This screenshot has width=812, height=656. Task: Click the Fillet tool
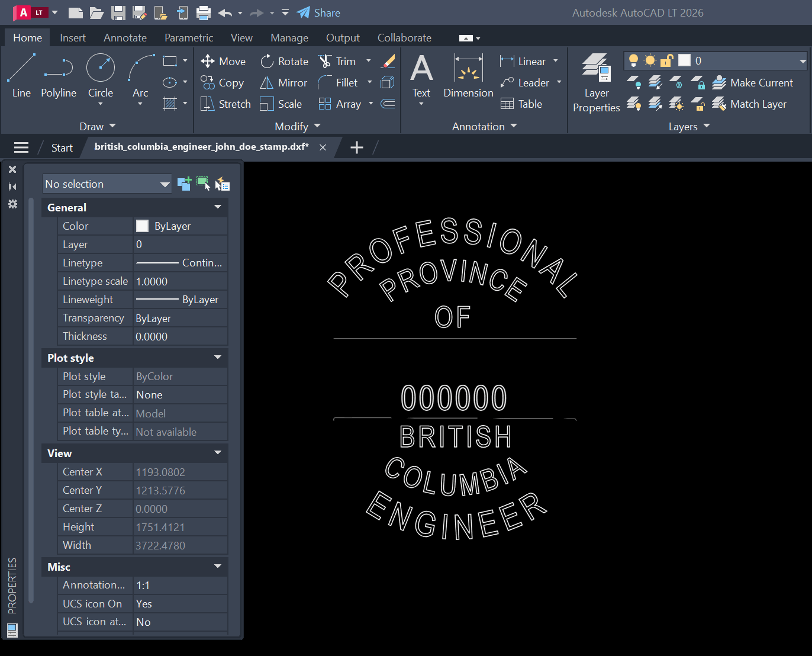coord(338,82)
